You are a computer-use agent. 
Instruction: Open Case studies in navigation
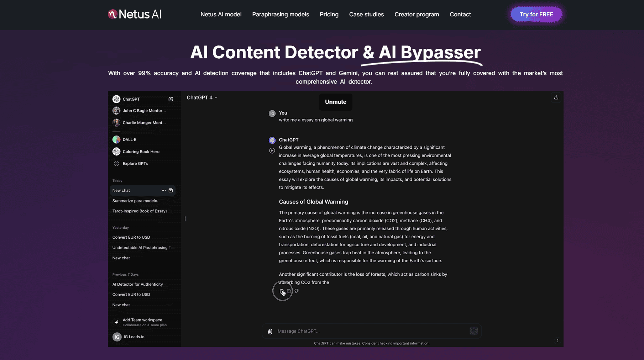[366, 14]
